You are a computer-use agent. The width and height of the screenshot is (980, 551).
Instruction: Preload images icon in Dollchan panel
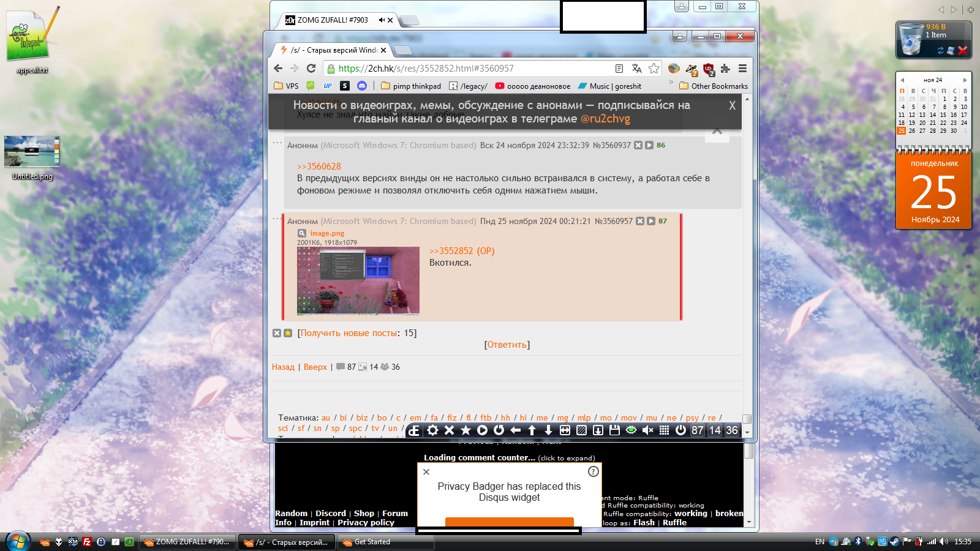coord(598,430)
